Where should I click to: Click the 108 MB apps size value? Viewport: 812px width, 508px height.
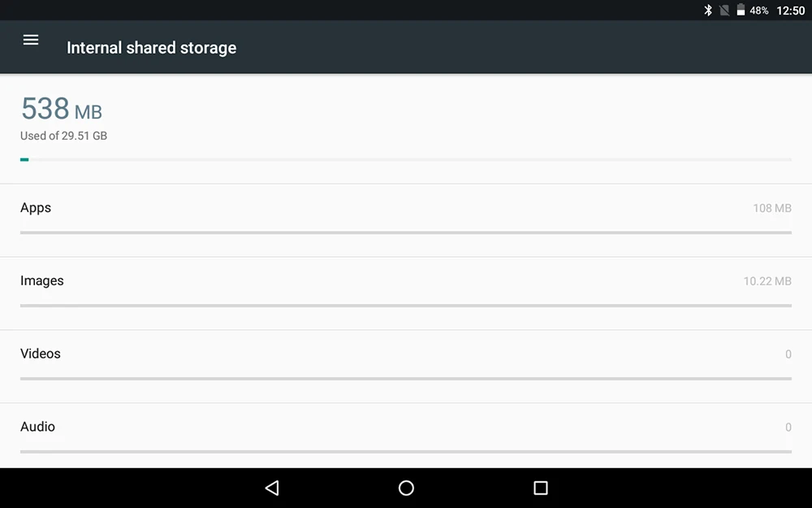(x=772, y=208)
